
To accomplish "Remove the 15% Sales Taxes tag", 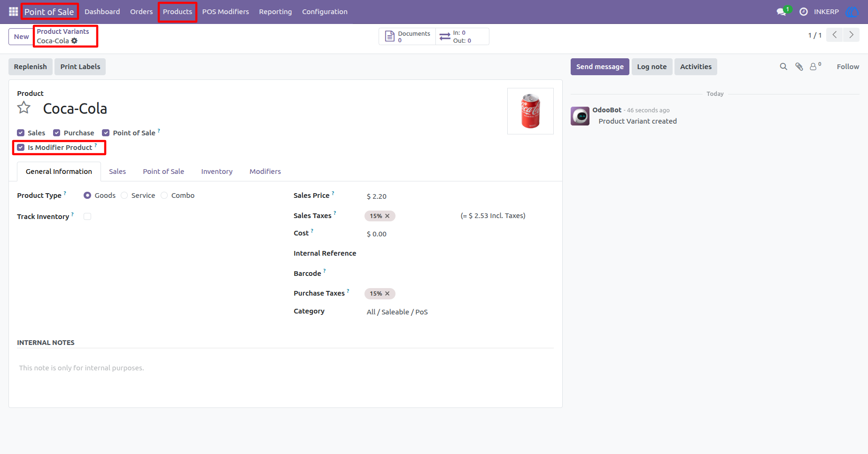I will click(387, 216).
